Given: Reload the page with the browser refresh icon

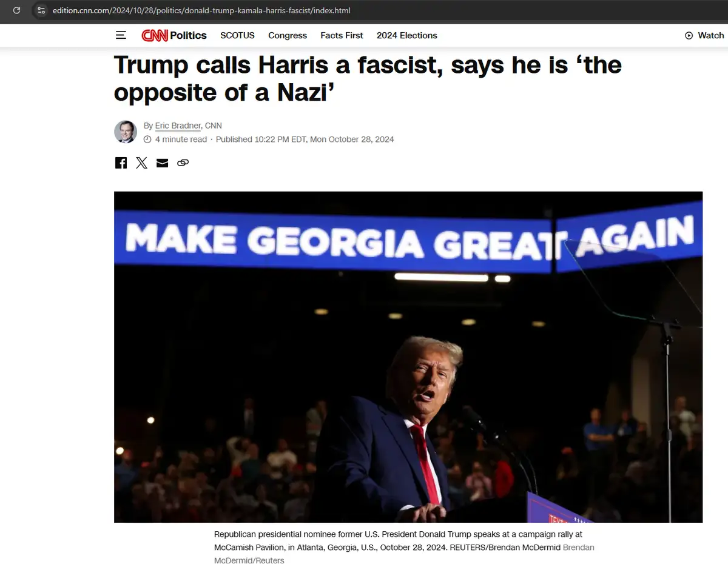Looking at the screenshot, I should pos(16,10).
